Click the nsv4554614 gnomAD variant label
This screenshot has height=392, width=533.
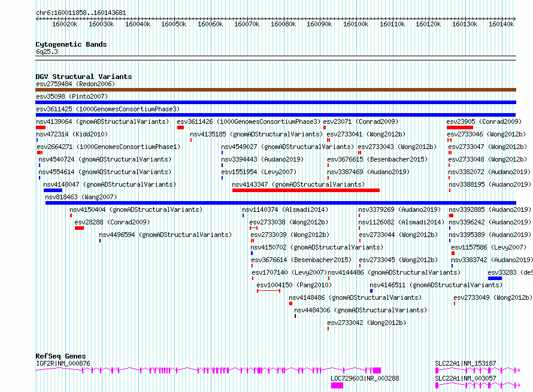tap(105, 172)
